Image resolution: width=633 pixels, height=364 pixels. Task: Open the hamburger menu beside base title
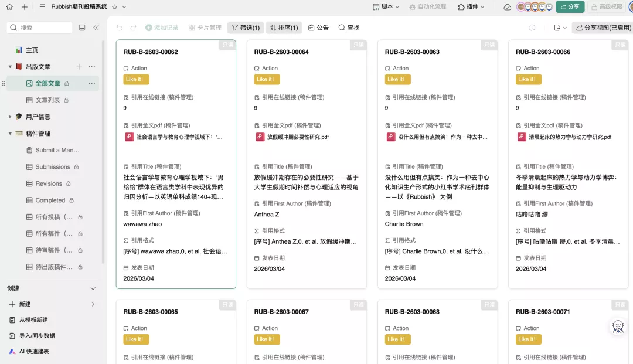tap(42, 7)
